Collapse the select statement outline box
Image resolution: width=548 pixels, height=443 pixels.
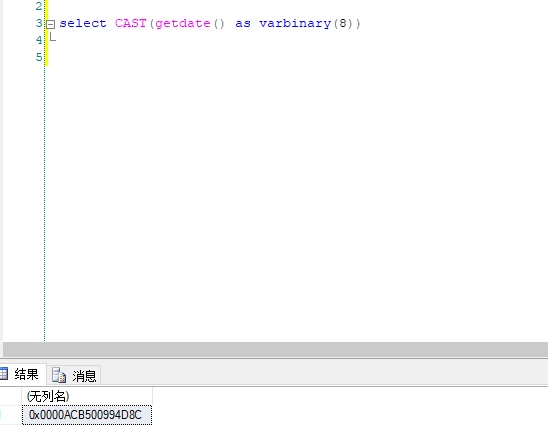coord(51,24)
